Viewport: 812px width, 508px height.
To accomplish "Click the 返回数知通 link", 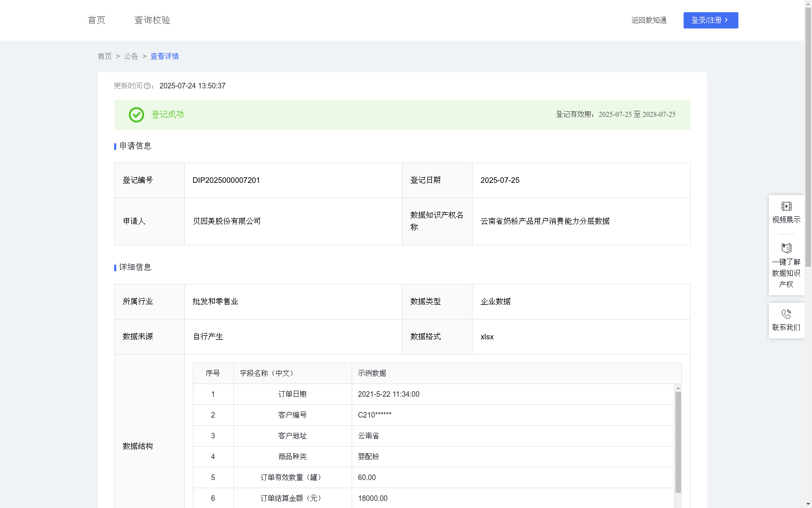I will tap(649, 20).
